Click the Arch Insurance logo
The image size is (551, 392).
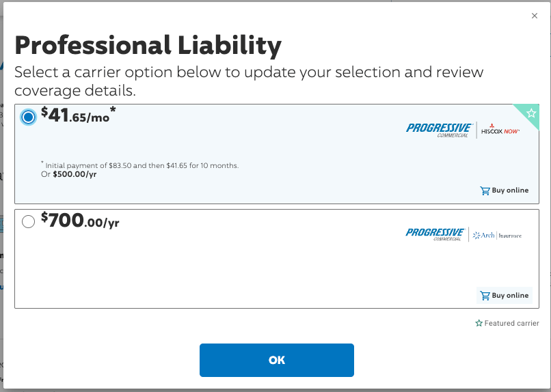[497, 235]
